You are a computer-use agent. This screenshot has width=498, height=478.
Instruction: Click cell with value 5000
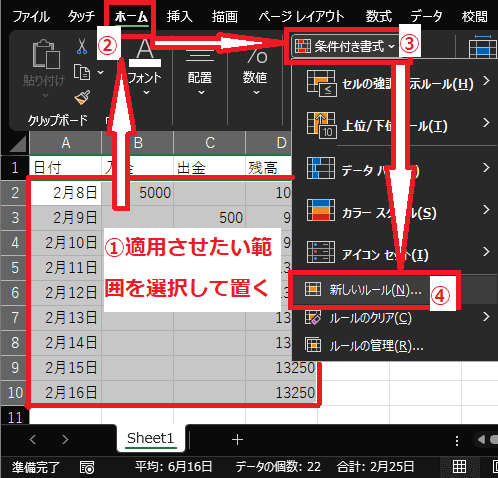click(137, 193)
